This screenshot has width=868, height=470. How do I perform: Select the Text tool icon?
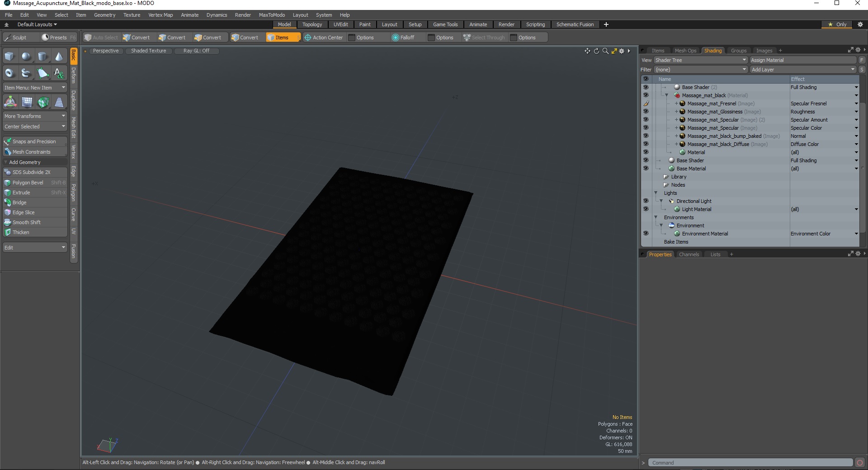coord(59,73)
